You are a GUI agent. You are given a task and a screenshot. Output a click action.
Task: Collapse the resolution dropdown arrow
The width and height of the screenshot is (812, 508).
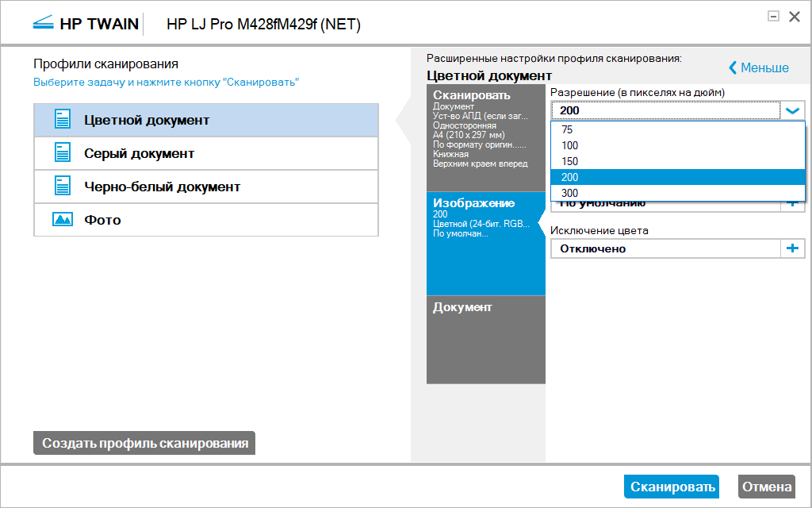(x=792, y=110)
